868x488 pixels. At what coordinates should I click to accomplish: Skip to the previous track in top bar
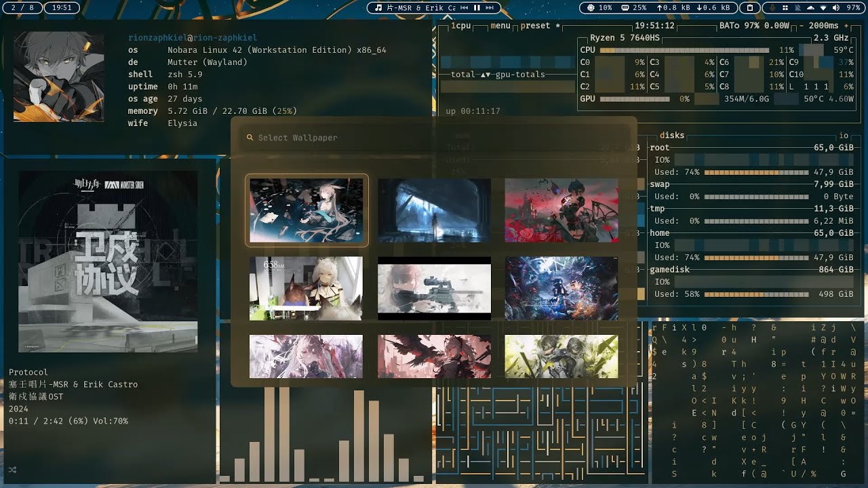(465, 7)
